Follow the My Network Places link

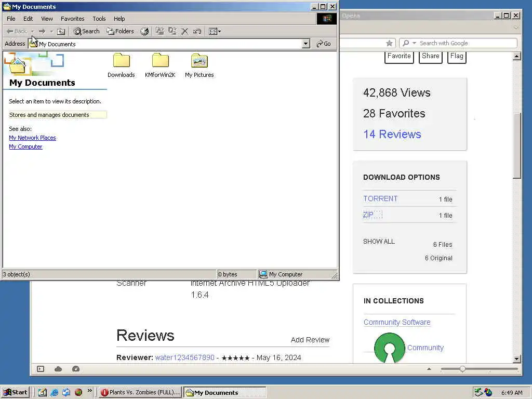(x=32, y=138)
